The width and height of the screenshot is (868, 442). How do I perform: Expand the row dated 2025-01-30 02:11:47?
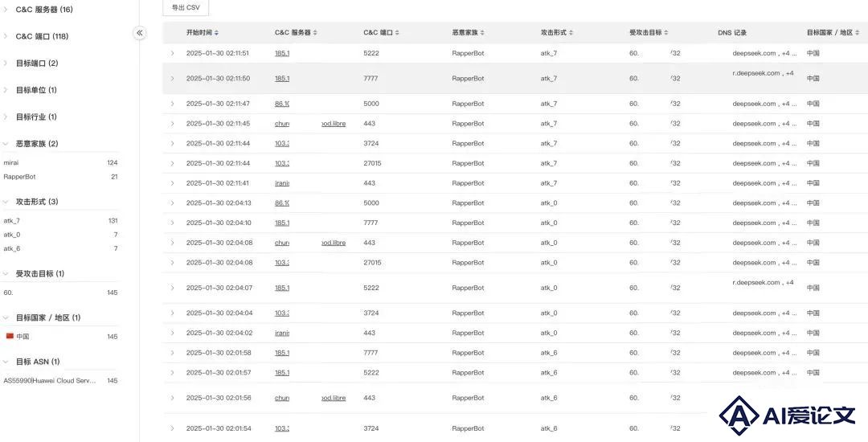173,104
